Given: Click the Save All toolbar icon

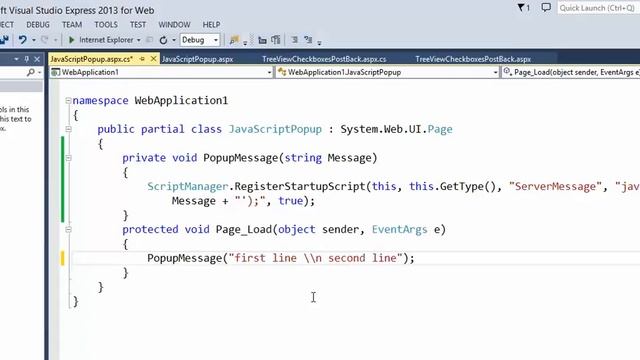Looking at the screenshot, I should click(4, 40).
